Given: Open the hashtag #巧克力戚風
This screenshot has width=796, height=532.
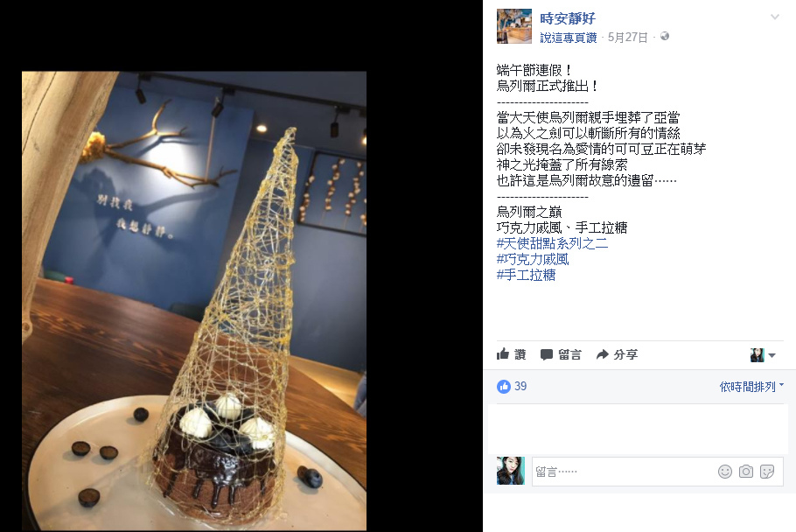Looking at the screenshot, I should pyautogui.click(x=533, y=259).
